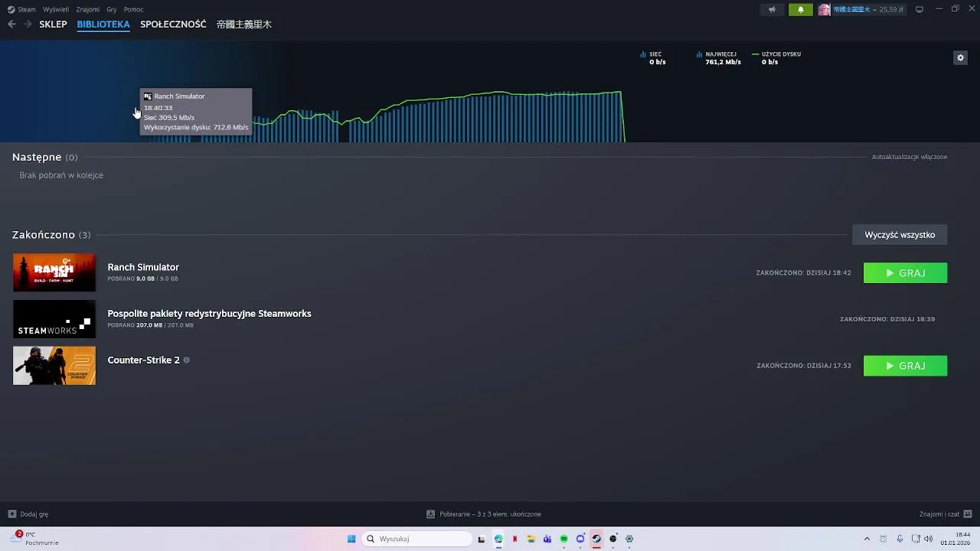The width and height of the screenshot is (980, 551).
Task: Open the green notifications bell
Action: (801, 9)
